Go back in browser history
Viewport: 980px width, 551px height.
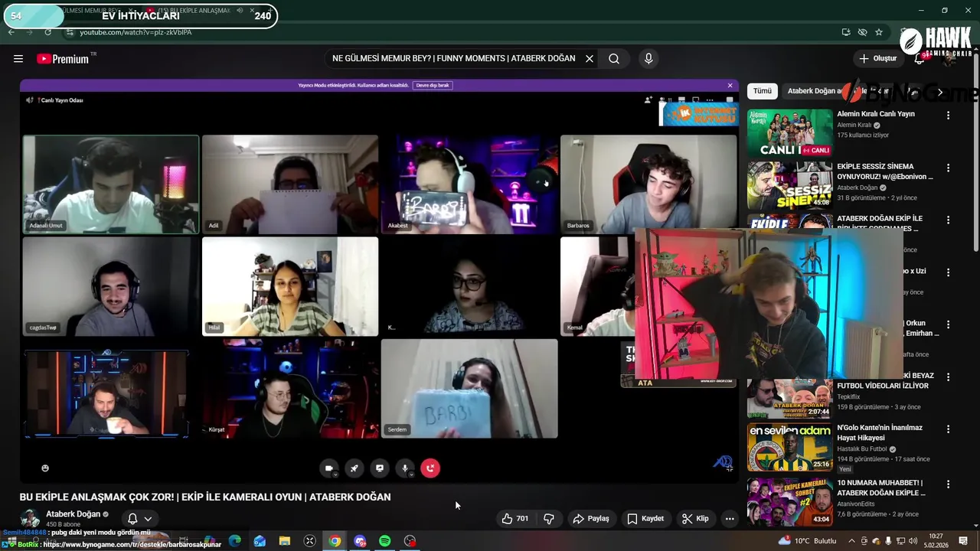(x=11, y=32)
